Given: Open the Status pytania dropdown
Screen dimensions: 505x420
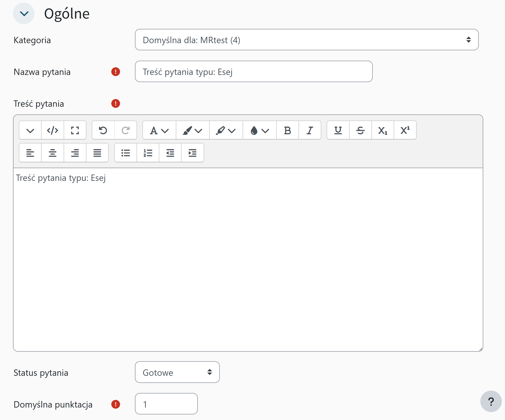Looking at the screenshot, I should (x=177, y=372).
